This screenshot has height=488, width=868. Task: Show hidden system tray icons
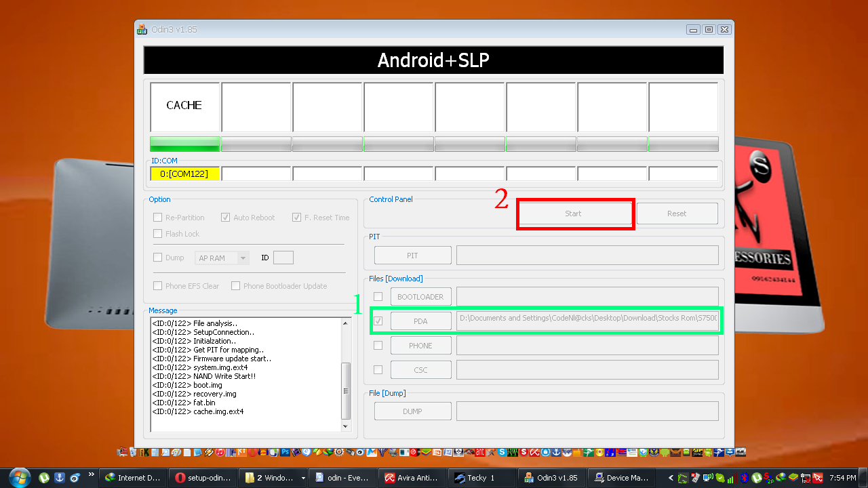pyautogui.click(x=671, y=478)
